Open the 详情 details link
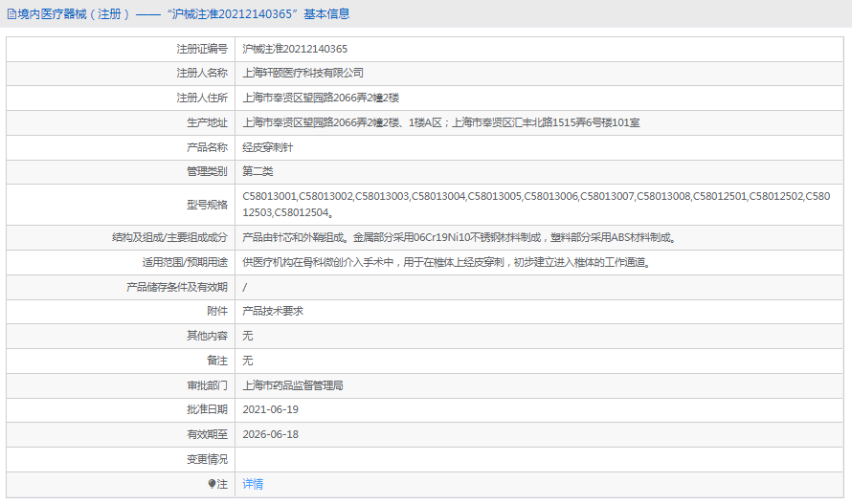Screen dimensions: 852x504 point(253,484)
